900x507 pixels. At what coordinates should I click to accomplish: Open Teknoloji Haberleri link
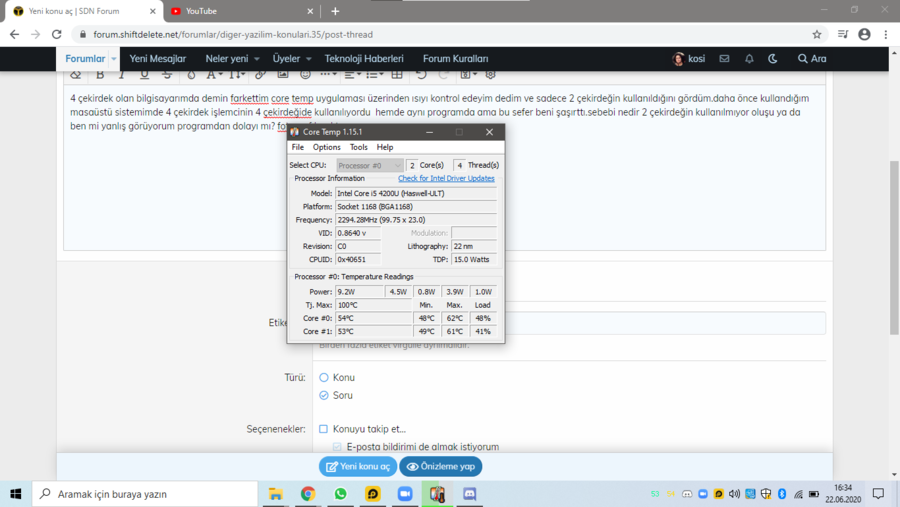(364, 59)
